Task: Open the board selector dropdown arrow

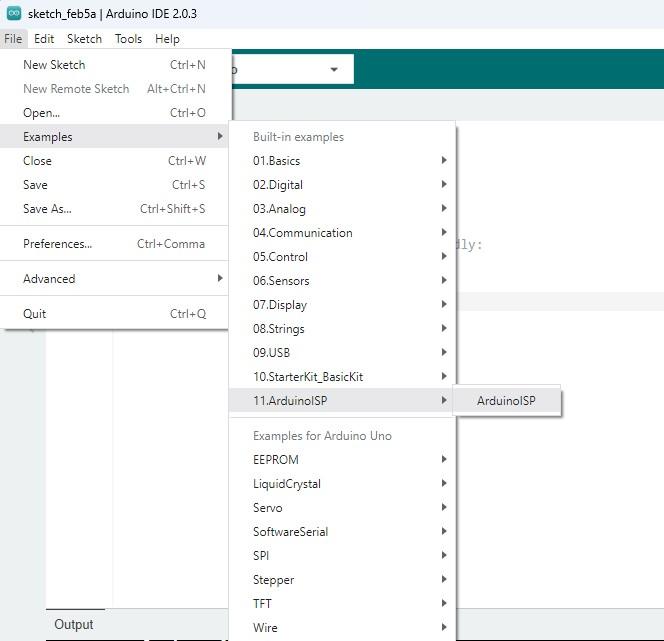Action: 334,69
